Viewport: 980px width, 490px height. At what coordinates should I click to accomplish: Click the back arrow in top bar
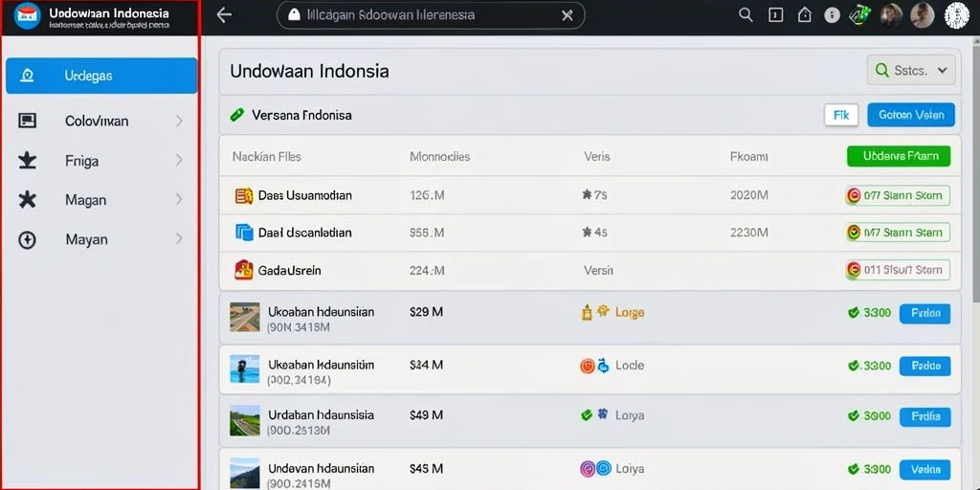(224, 15)
